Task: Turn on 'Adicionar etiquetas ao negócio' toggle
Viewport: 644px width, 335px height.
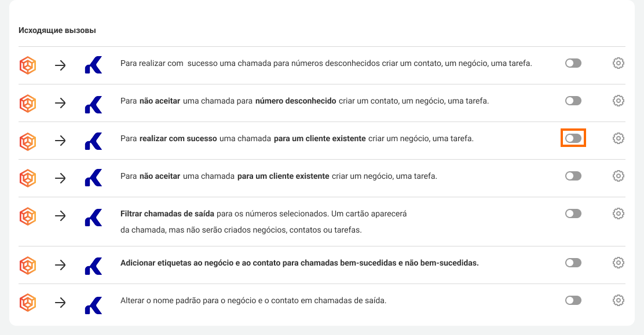Action: click(x=573, y=263)
